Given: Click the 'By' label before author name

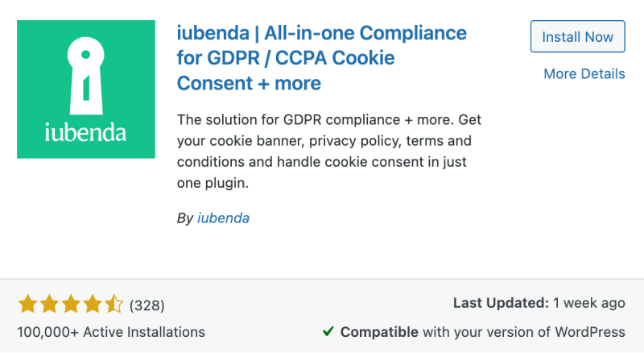Looking at the screenshot, I should [184, 218].
